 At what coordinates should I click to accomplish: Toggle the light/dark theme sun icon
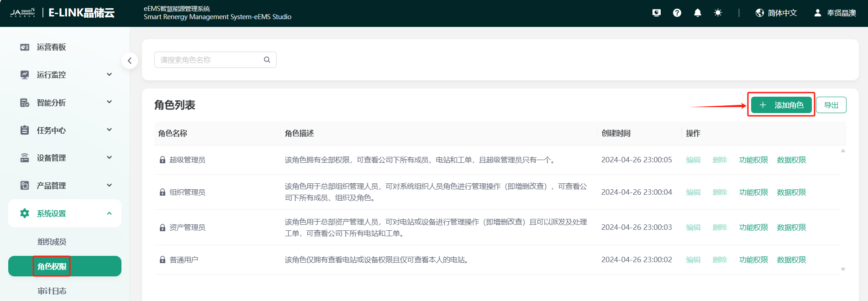click(x=718, y=13)
